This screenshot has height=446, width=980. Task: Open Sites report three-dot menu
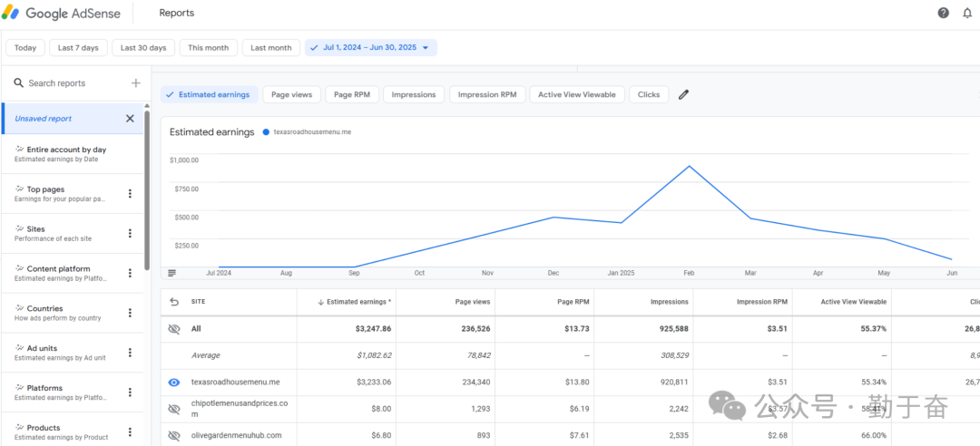point(130,234)
